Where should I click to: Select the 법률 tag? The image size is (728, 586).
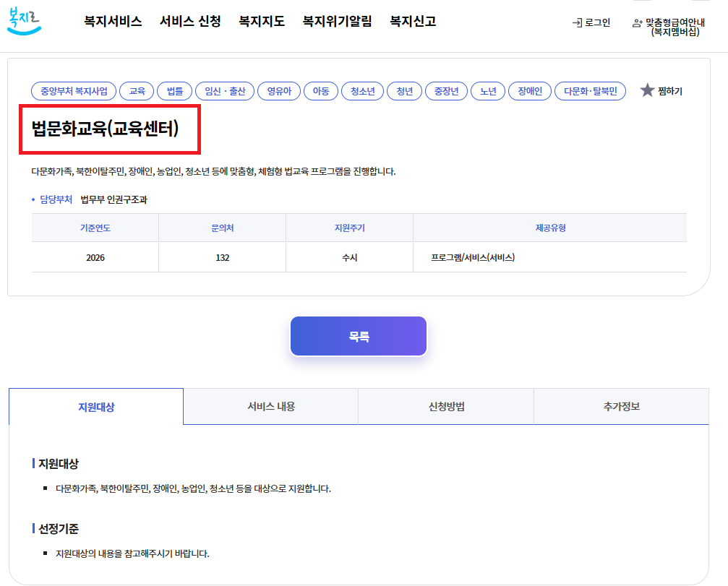(174, 91)
